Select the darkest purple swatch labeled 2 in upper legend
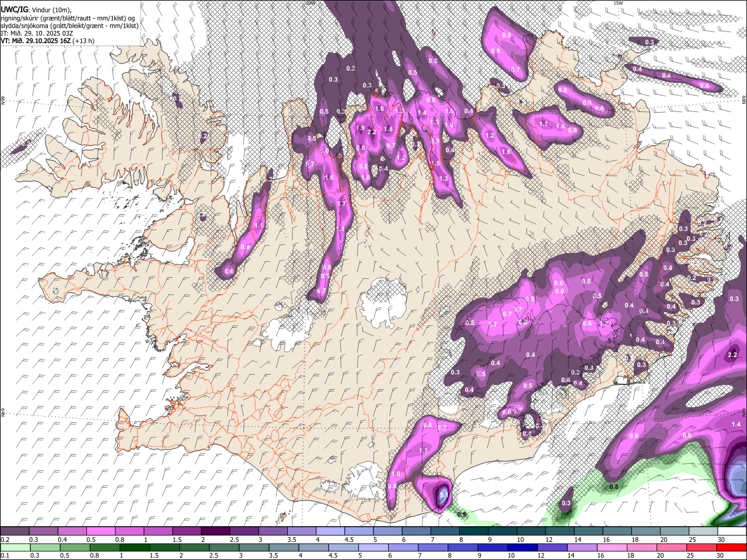 (215, 531)
